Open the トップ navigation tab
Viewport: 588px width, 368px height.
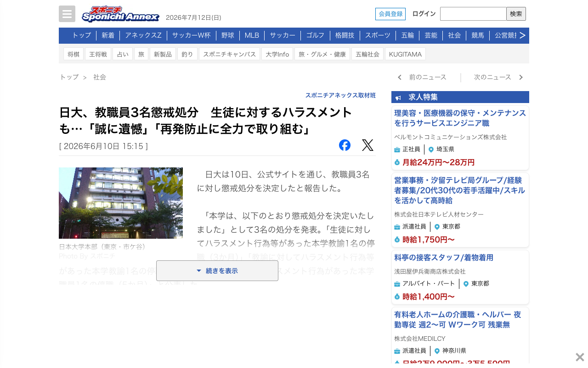(81, 35)
